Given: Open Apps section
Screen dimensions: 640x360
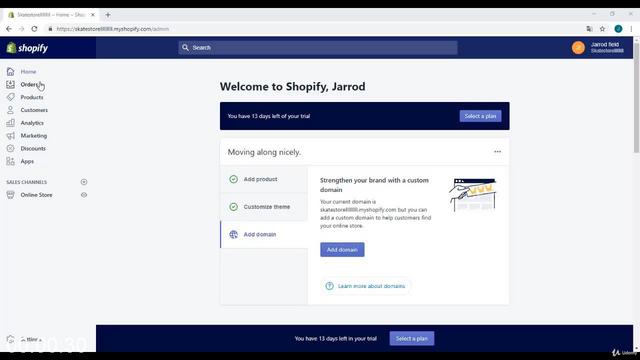Looking at the screenshot, I should (27, 161).
